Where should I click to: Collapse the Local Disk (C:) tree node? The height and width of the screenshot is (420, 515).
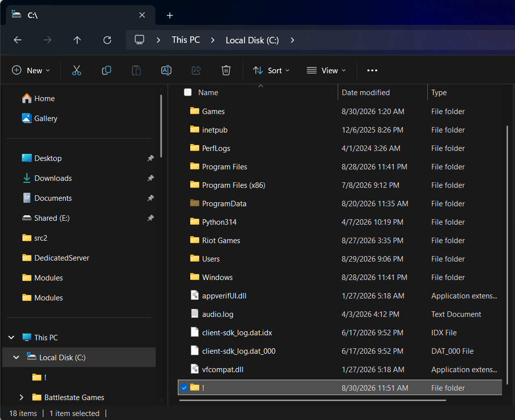point(16,357)
